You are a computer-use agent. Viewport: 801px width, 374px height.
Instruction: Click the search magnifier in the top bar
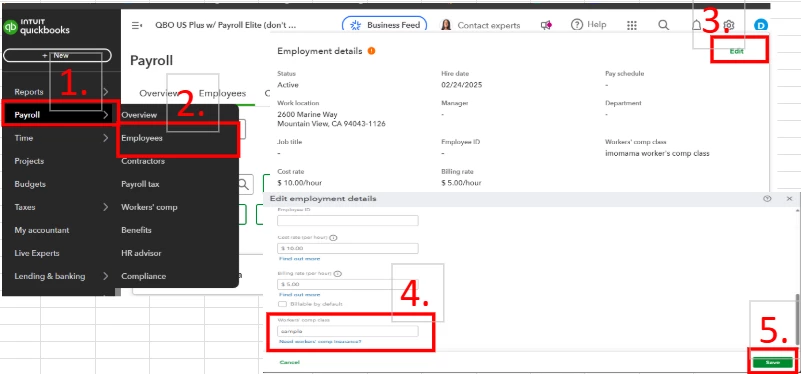663,25
